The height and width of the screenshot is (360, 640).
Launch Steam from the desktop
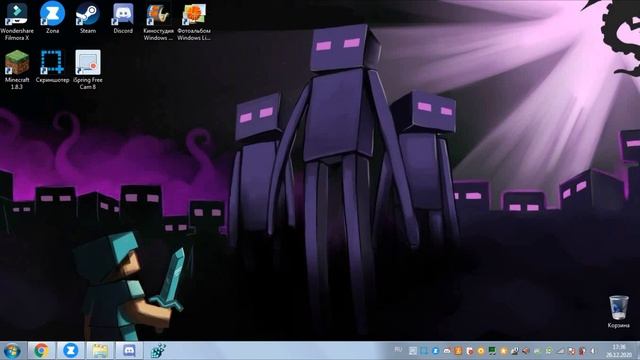click(x=88, y=18)
